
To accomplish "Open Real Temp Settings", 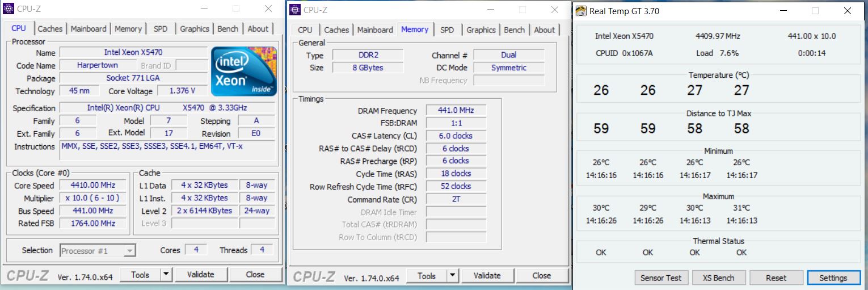I will [x=833, y=278].
